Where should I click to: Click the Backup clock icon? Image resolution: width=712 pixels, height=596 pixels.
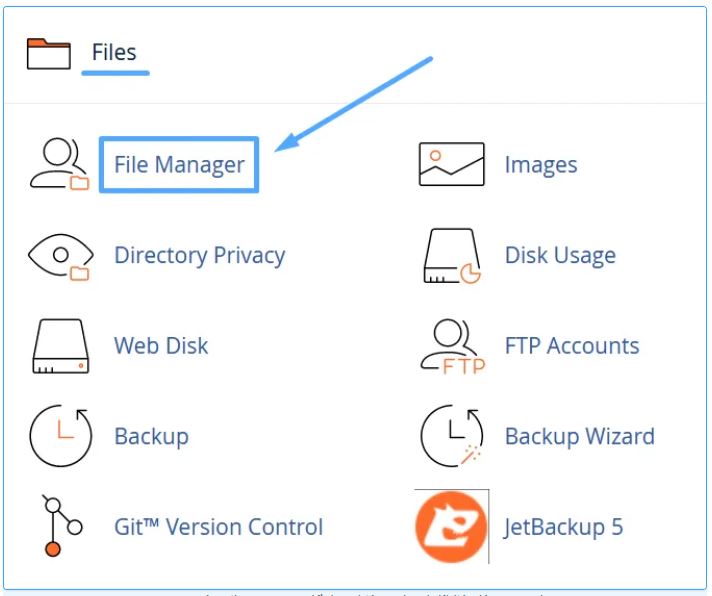pos(61,436)
